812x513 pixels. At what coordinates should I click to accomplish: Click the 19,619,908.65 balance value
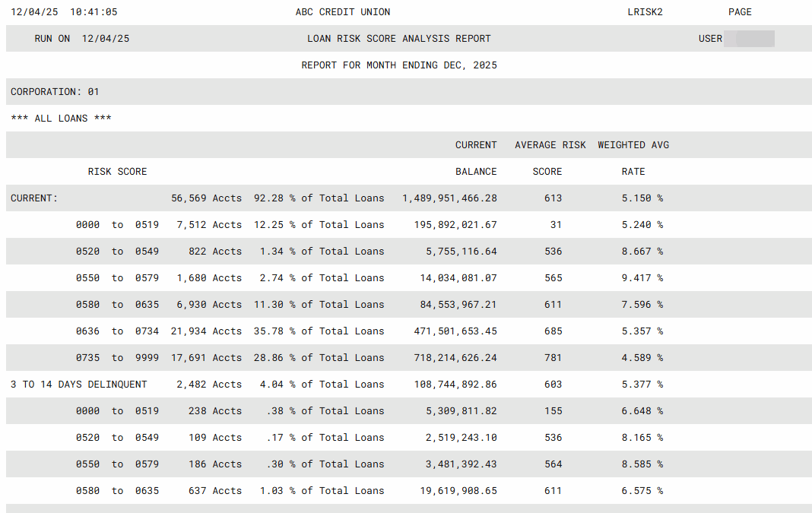pos(458,491)
